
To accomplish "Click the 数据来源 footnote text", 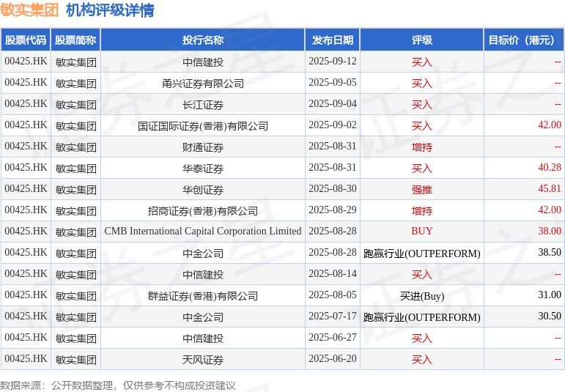I will [x=117, y=385].
